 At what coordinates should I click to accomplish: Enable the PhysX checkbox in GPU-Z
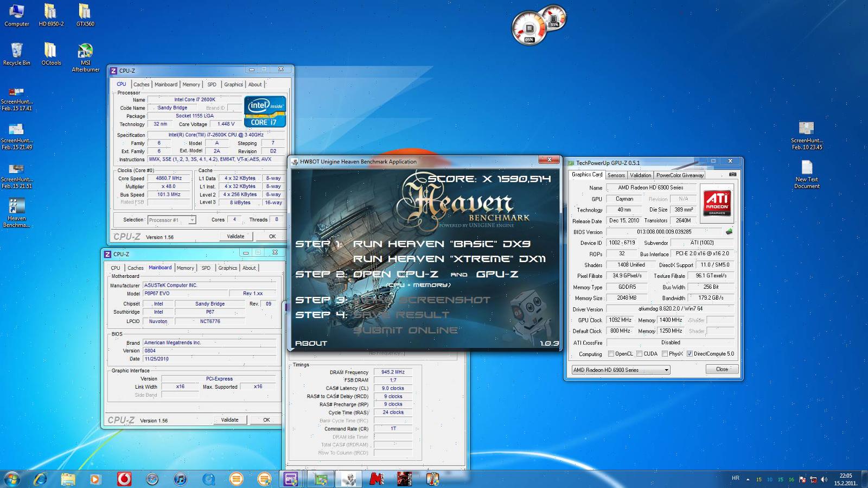(x=665, y=353)
